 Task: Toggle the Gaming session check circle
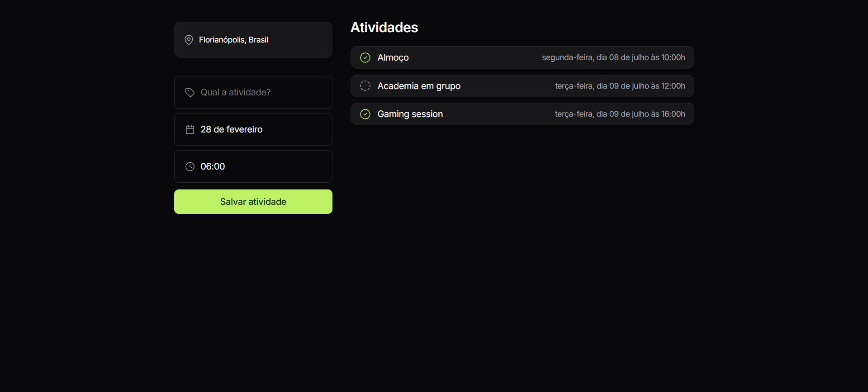365,114
